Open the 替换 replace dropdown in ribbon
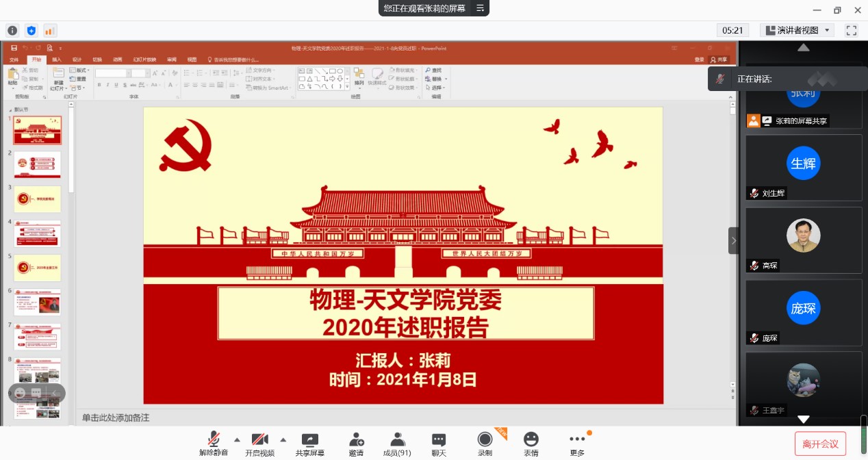The width and height of the screenshot is (868, 460). tap(435, 79)
